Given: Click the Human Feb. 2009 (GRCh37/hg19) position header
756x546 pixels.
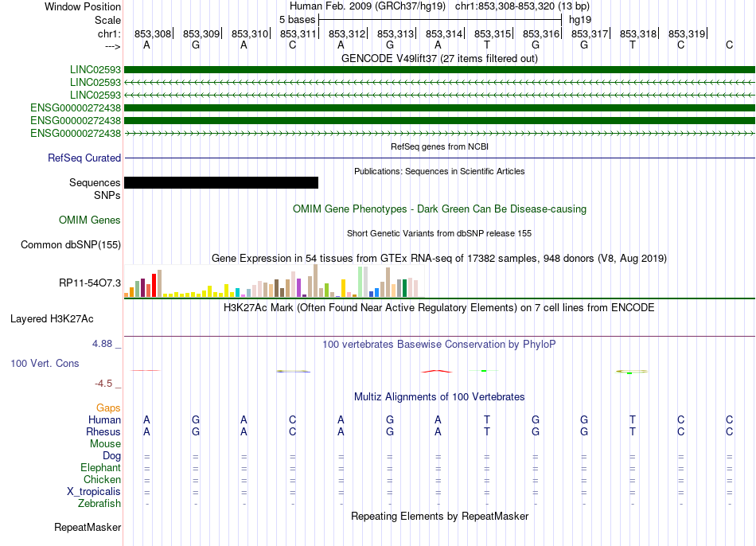Looking at the screenshot, I should (x=369, y=6).
